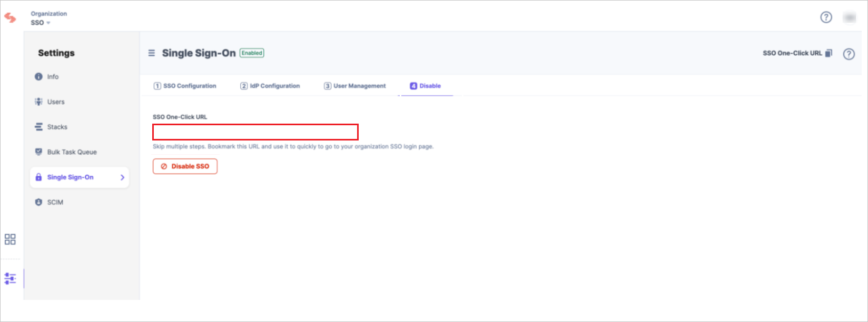This screenshot has width=868, height=322.
Task: Click the Single Sign-On lock icon
Action: pos(38,177)
